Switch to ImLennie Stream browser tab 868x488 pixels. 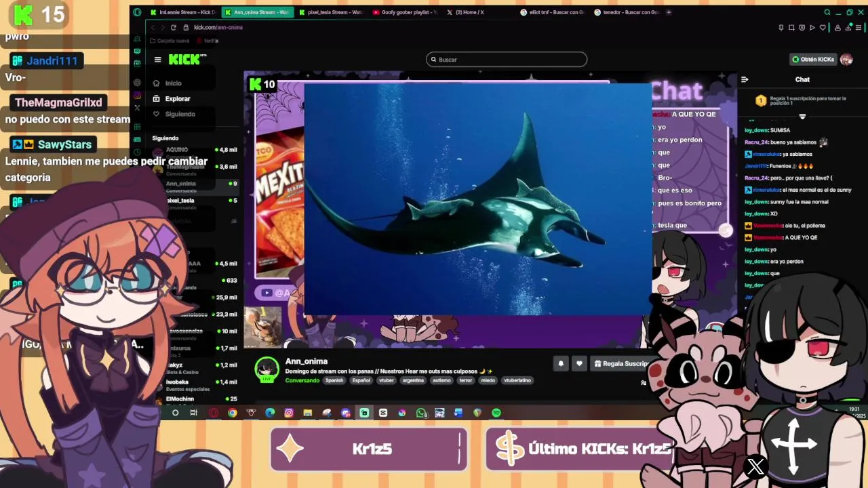[183, 12]
